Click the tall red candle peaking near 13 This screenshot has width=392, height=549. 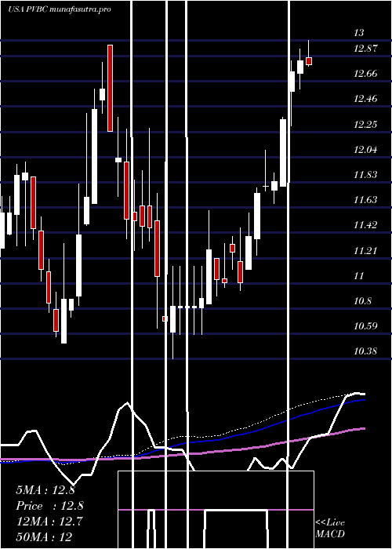click(x=111, y=88)
